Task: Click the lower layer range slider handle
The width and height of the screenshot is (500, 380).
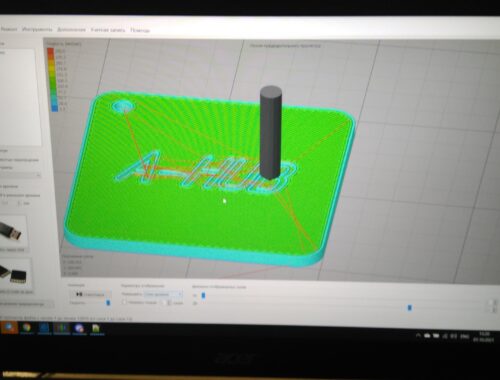Action: (410, 308)
